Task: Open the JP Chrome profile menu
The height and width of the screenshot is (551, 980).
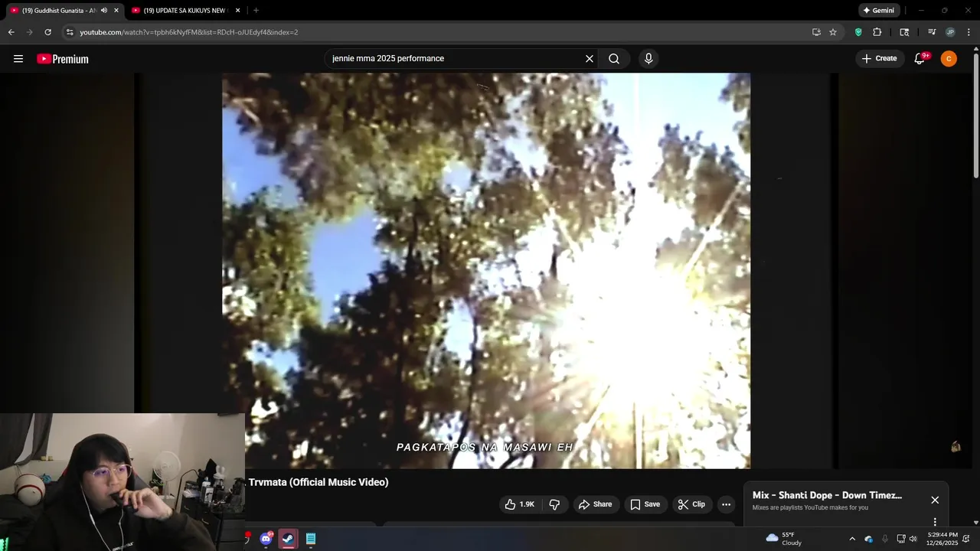Action: (950, 32)
